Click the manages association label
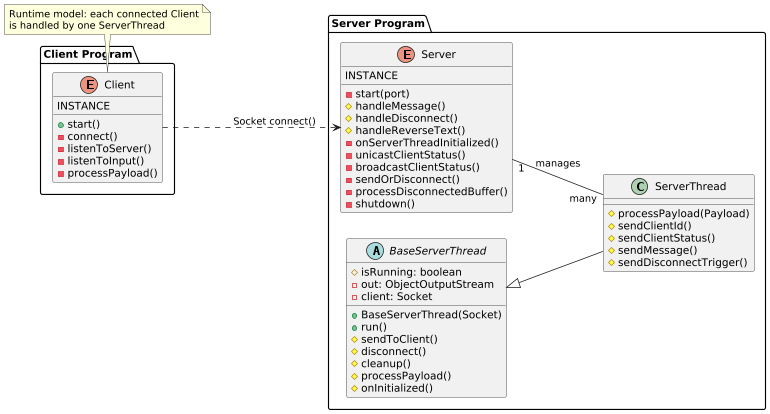This screenshot has height=414, width=770. click(558, 163)
